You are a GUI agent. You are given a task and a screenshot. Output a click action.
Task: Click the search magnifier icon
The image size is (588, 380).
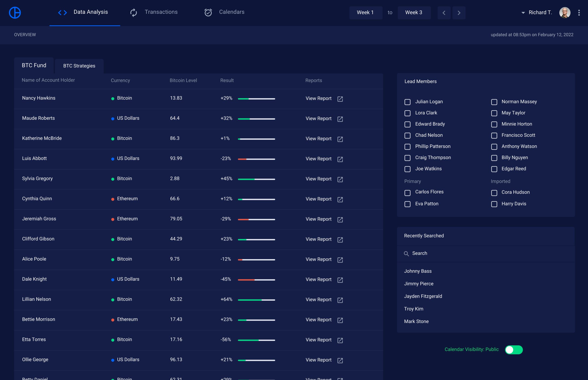tap(406, 254)
